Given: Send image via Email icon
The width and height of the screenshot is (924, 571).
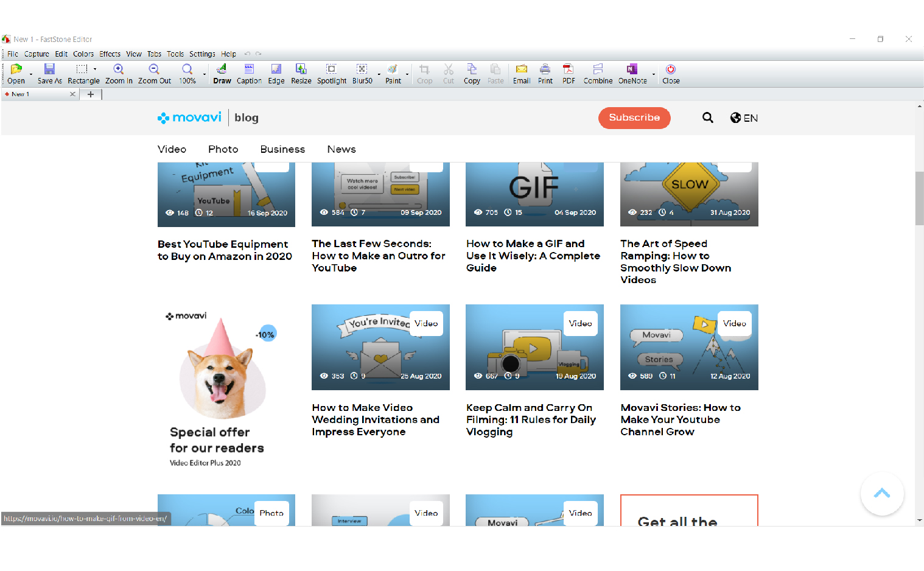Looking at the screenshot, I should tap(522, 74).
